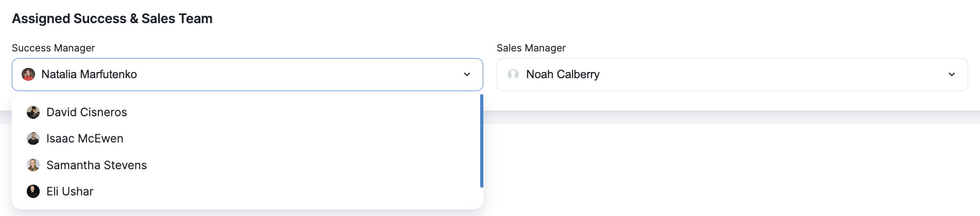Click the Success Manager field label
This screenshot has width=980, height=216.
click(x=53, y=48)
